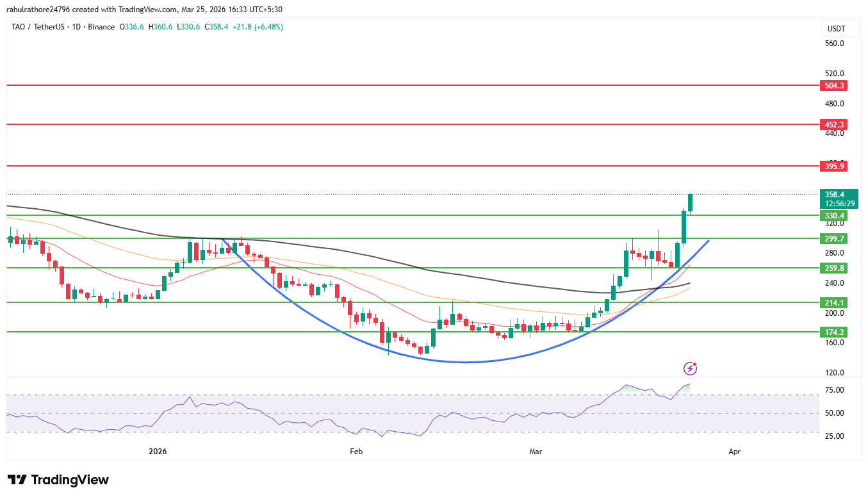Select the 2026 label on the time axis

(x=157, y=452)
